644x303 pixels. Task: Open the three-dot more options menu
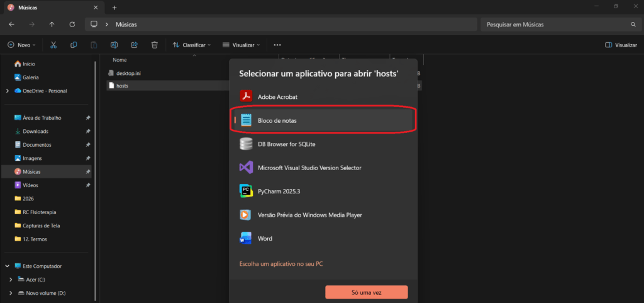[277, 45]
